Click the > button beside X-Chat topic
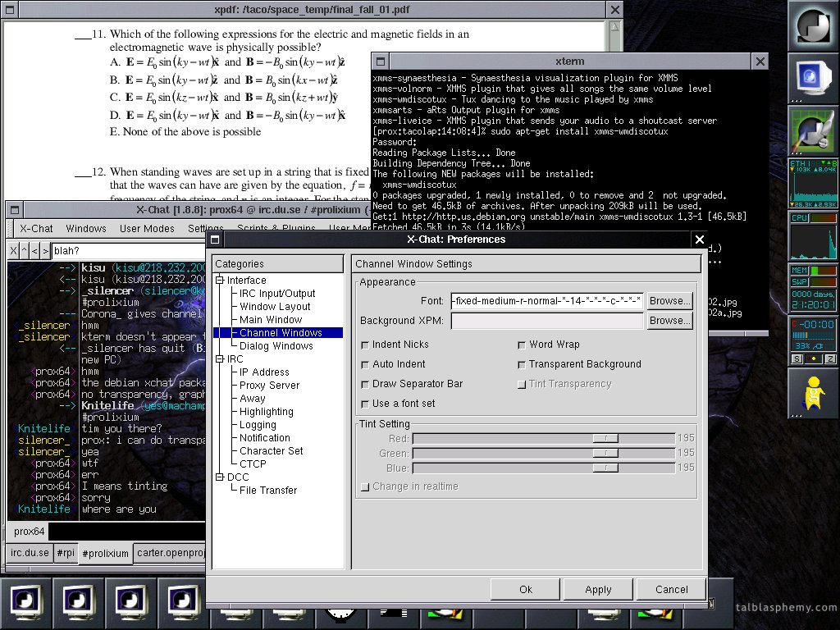Screen dimensions: 840x630 point(46,250)
